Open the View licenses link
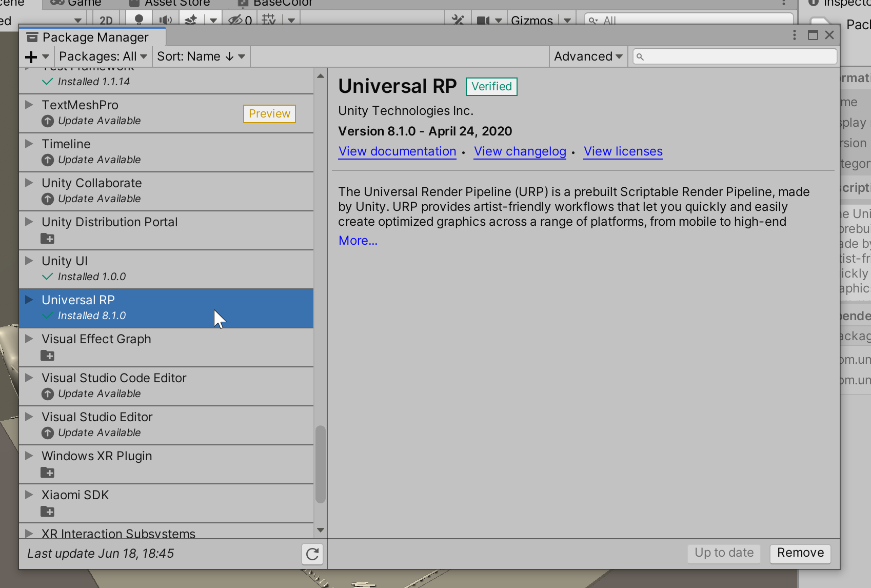 [623, 151]
